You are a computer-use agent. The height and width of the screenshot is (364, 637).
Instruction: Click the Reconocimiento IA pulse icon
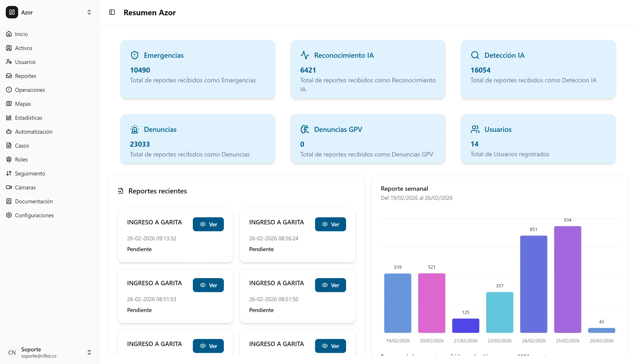(x=305, y=55)
